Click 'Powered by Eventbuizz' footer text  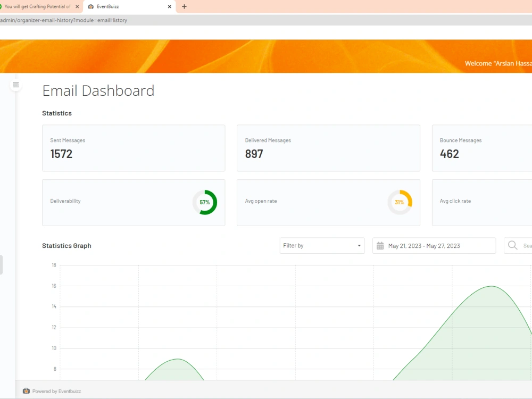point(57,391)
